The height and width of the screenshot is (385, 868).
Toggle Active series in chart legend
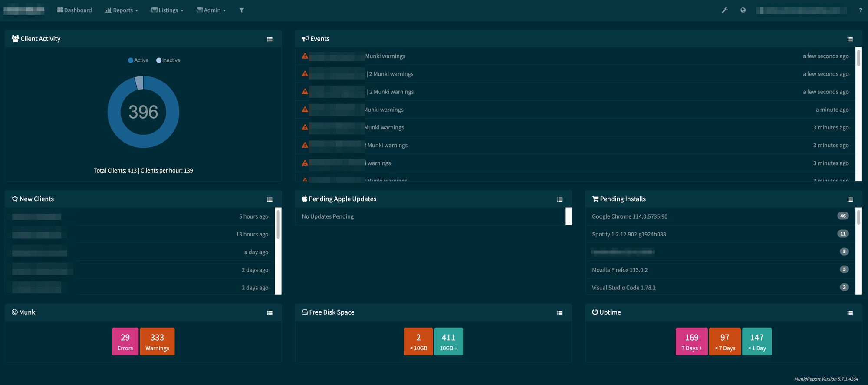click(138, 60)
